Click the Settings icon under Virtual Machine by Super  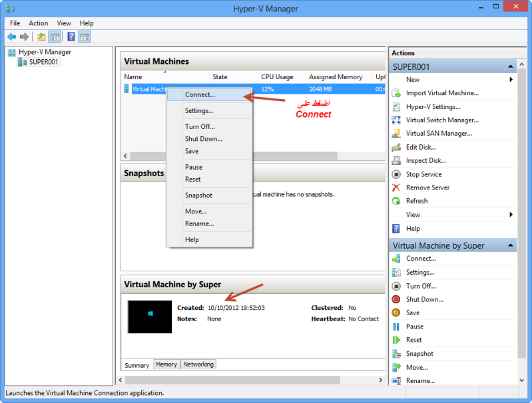396,272
